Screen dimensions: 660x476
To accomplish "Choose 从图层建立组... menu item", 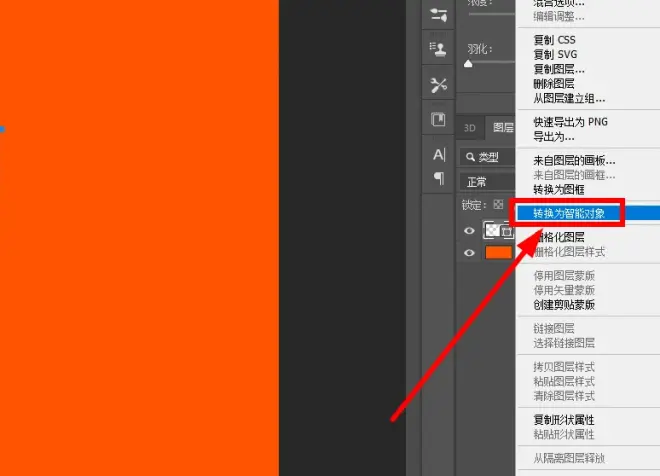I will [569, 98].
